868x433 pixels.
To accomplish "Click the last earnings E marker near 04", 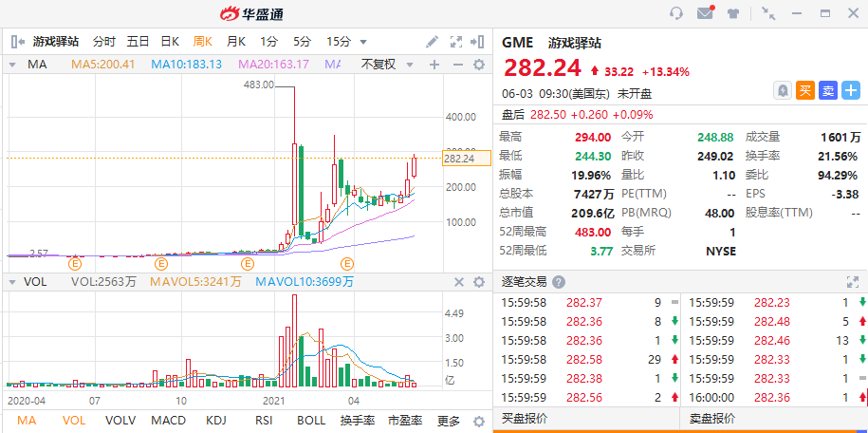I will [x=347, y=263].
